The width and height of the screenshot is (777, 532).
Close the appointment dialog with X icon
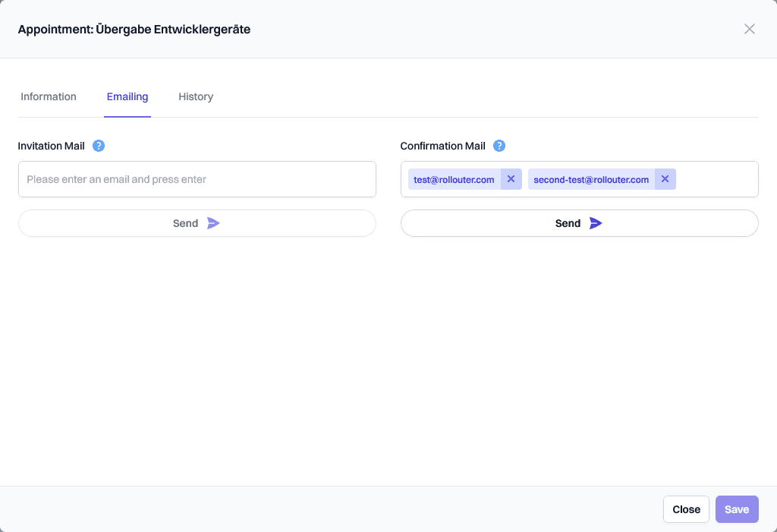point(749,29)
